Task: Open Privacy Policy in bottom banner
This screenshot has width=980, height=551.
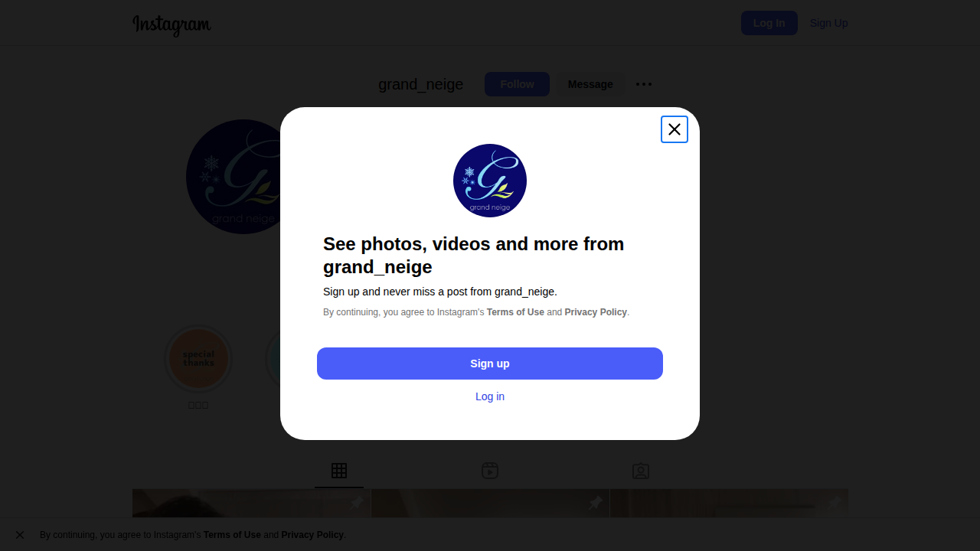Action: click(x=312, y=535)
